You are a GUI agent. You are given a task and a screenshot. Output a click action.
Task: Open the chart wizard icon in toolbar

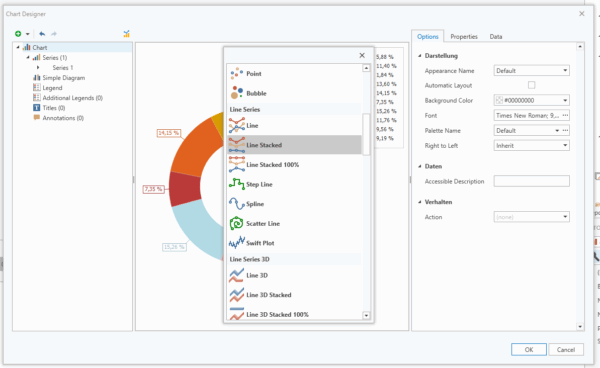click(x=126, y=34)
